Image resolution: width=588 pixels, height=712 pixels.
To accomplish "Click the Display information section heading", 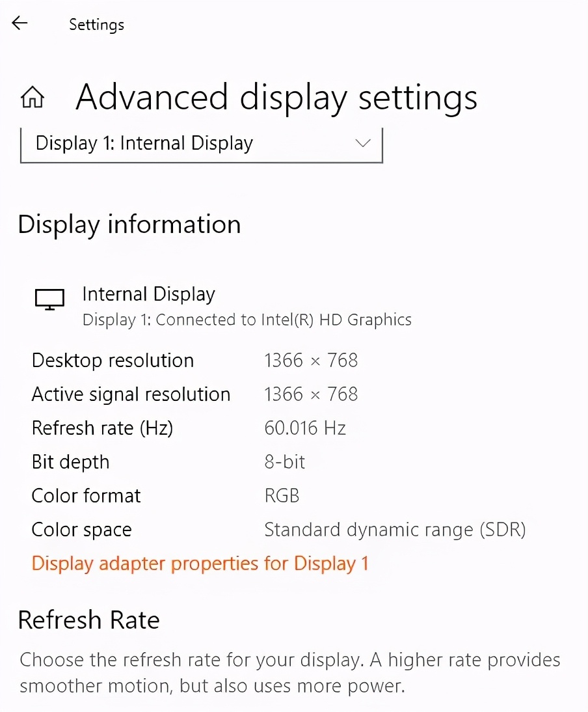I will (129, 224).
